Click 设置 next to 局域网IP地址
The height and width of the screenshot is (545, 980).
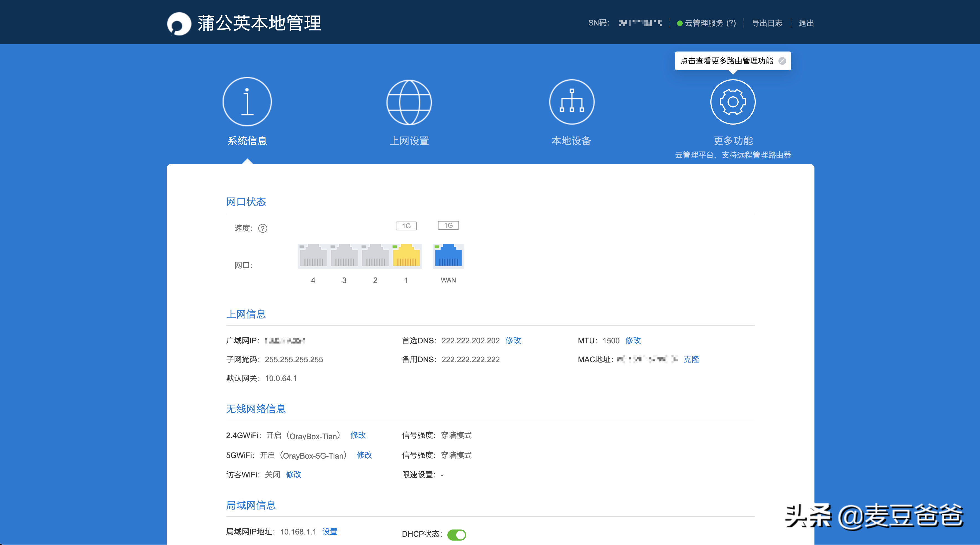click(329, 532)
